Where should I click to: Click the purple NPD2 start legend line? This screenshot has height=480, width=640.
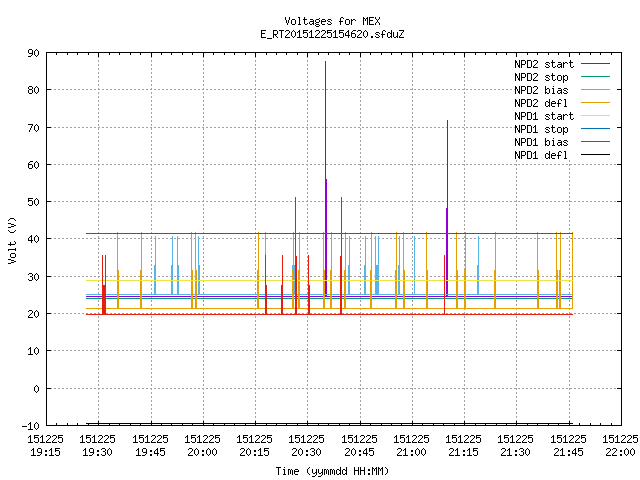[x=595, y=64]
